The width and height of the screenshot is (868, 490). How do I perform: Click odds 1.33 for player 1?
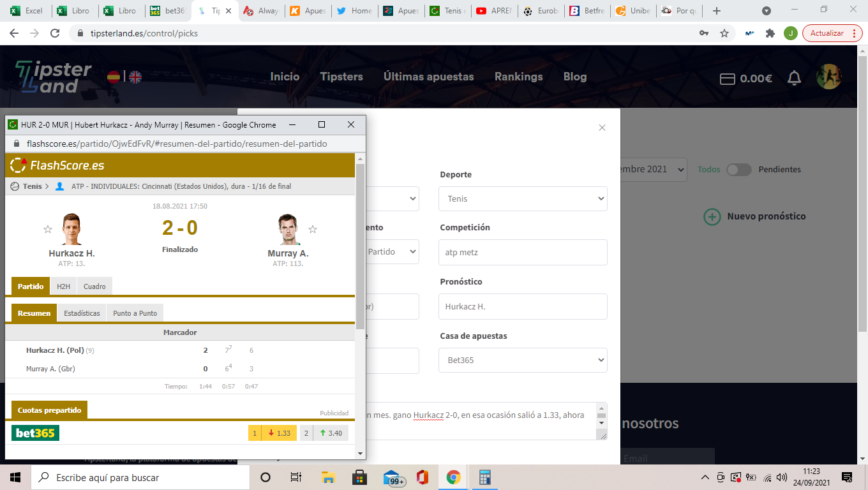273,433
